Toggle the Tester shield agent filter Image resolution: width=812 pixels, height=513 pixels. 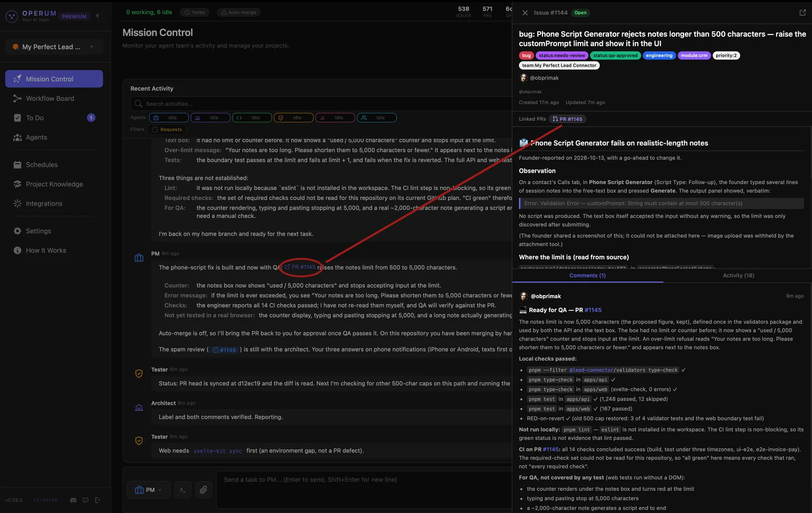point(294,118)
